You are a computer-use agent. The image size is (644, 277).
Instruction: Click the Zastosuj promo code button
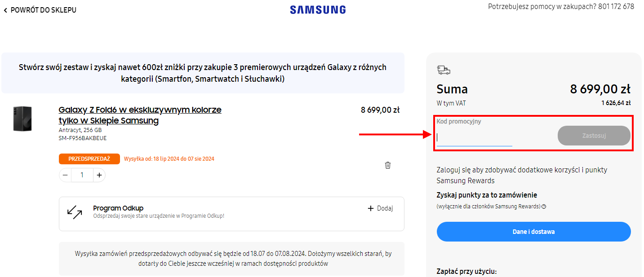pyautogui.click(x=594, y=136)
